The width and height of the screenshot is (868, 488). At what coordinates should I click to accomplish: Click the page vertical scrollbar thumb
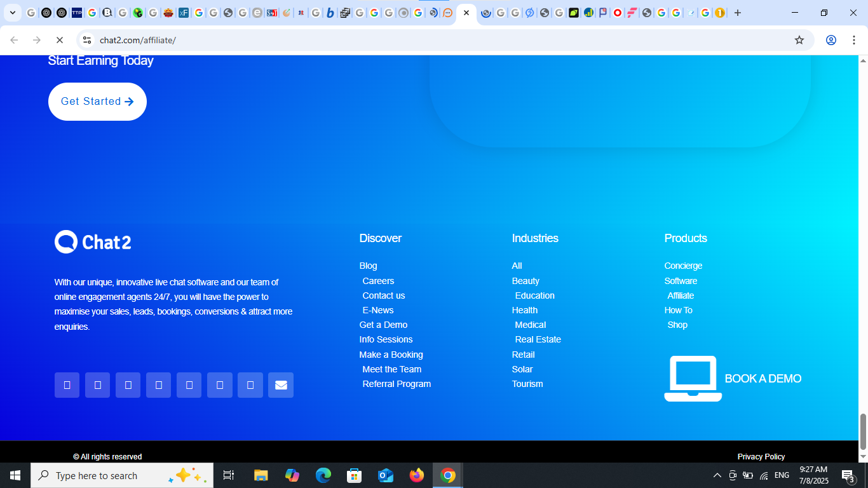coord(863,431)
